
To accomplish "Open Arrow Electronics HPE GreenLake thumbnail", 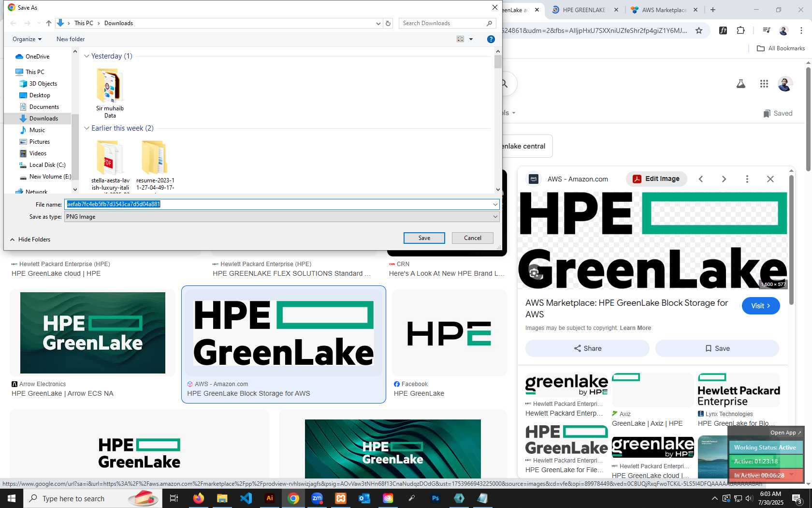I will pyautogui.click(x=93, y=333).
